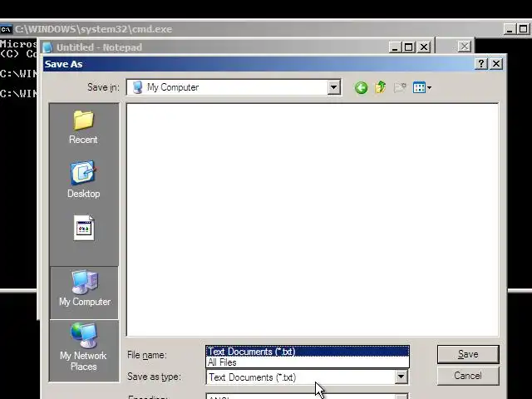The image size is (532, 399).
Task: Minimize the cmd.exe window
Action: point(510,29)
